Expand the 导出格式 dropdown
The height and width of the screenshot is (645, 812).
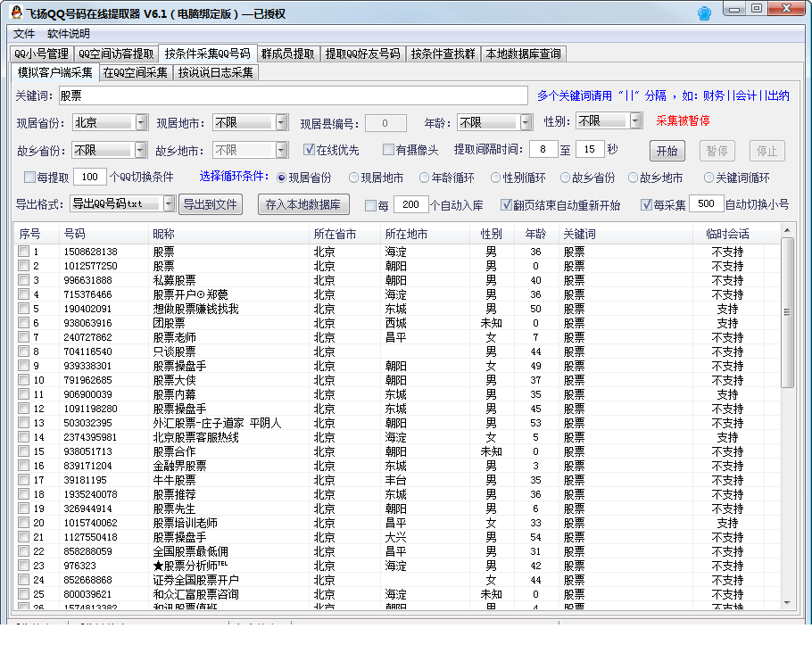[169, 204]
